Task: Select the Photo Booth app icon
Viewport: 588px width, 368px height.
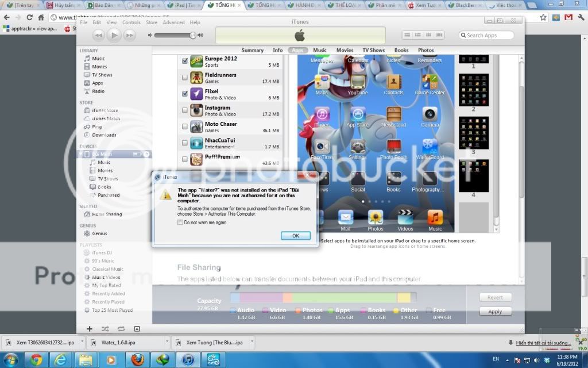Action: pyautogui.click(x=393, y=147)
